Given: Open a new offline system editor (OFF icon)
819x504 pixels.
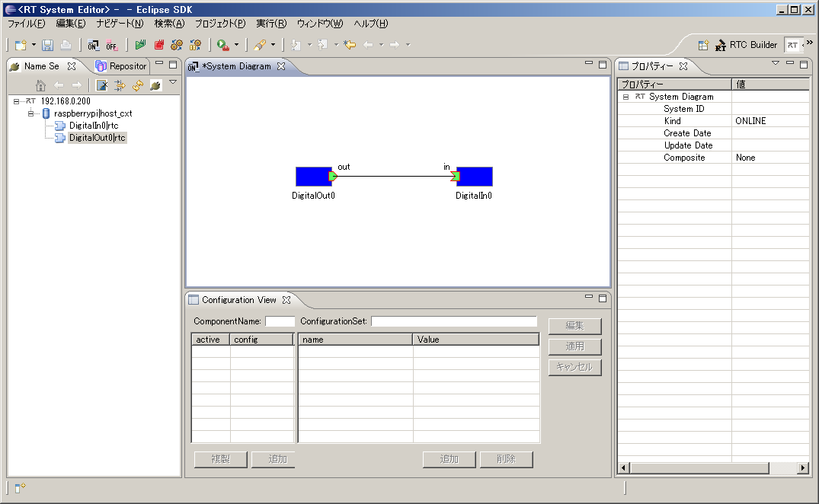Looking at the screenshot, I should point(111,46).
